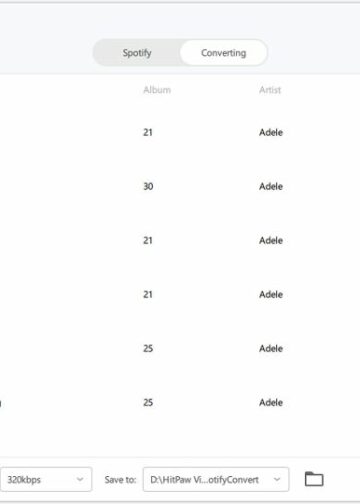The height and width of the screenshot is (504, 360).
Task: Expand the D:\HitPaw save path dropdown
Action: [216, 479]
